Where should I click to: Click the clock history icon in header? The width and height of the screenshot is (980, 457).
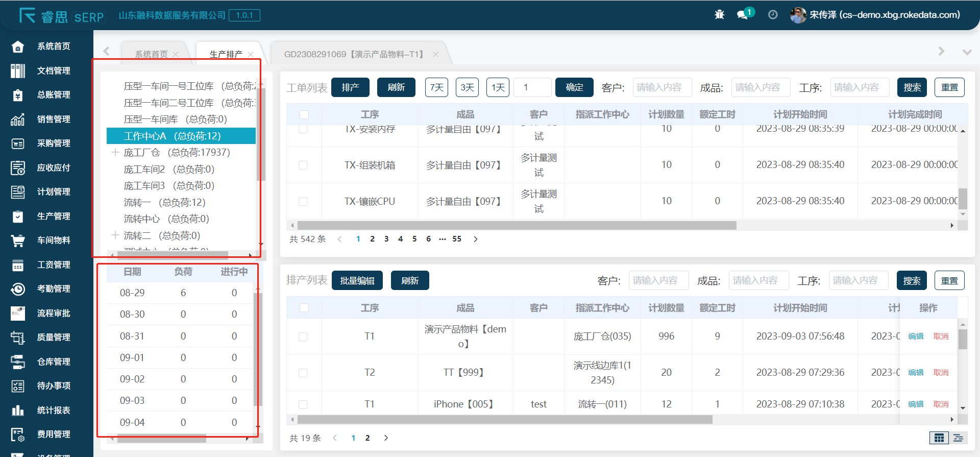(773, 15)
